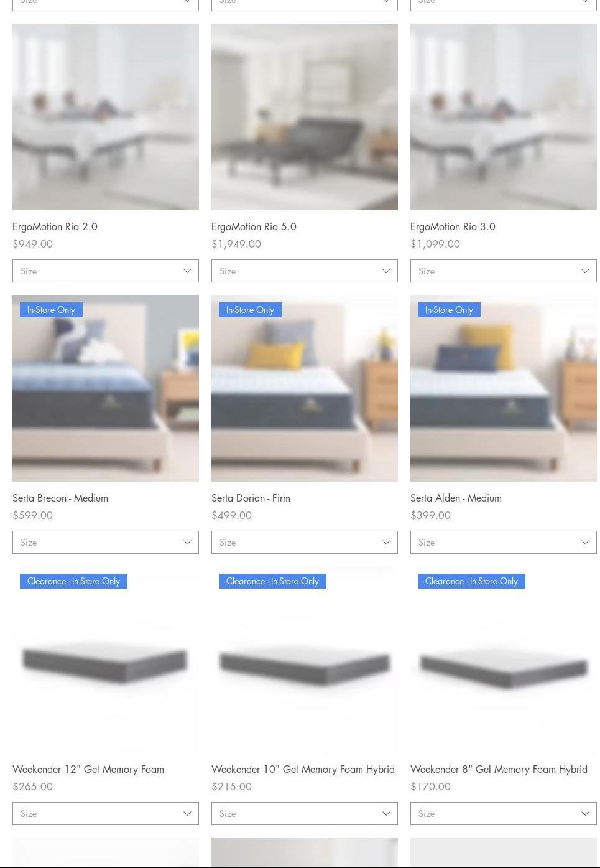This screenshot has width=600, height=868.
Task: Expand Size selector under Serta Dorian - Firm
Action: (x=305, y=543)
